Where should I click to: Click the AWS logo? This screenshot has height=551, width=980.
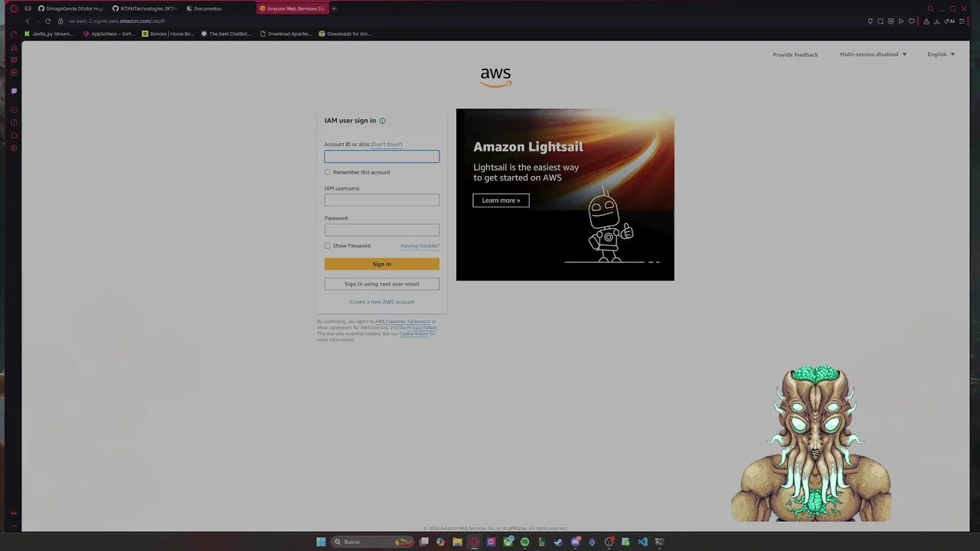click(495, 77)
